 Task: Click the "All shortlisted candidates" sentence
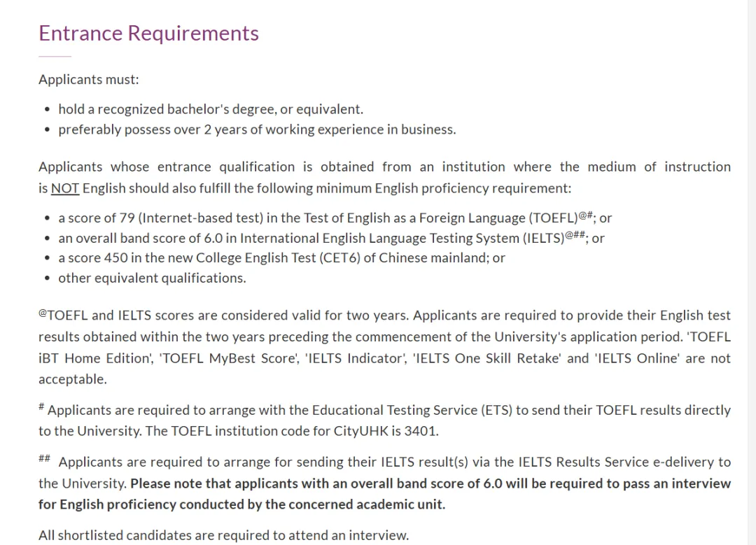(223, 535)
